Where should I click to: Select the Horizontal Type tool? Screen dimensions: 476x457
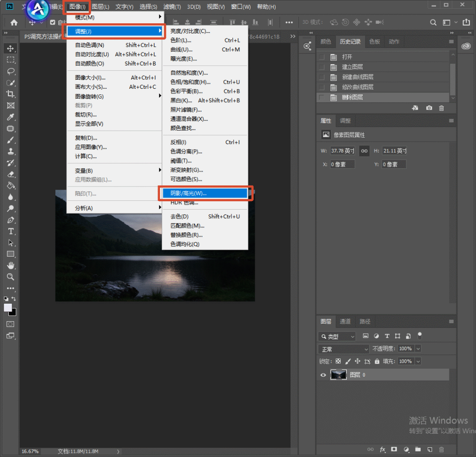[11, 232]
